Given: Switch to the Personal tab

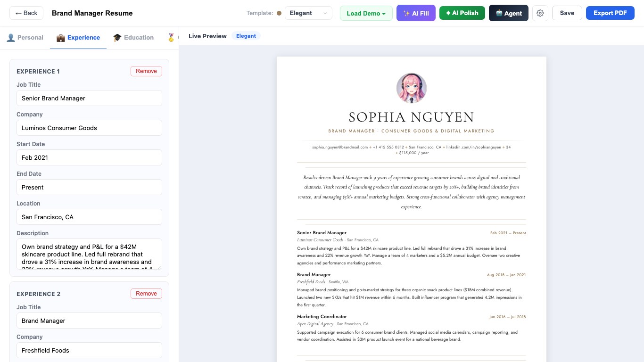Looking at the screenshot, I should (x=25, y=38).
